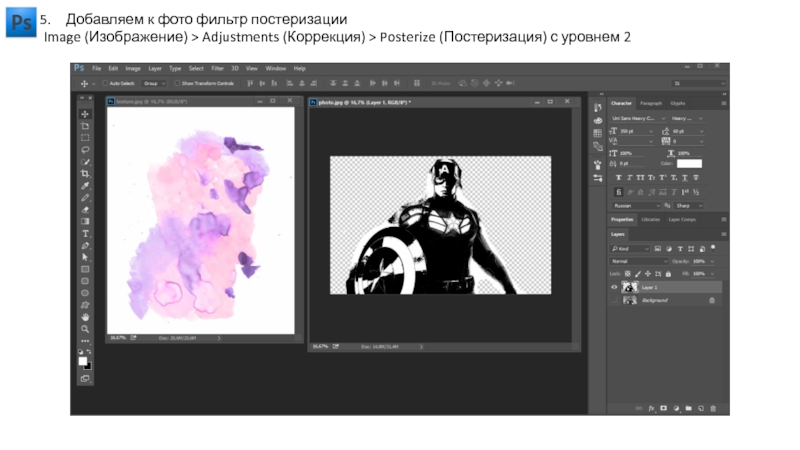Enable Show Transform Controls checkbox
Viewport: 800px width, 450px height.
point(177,83)
